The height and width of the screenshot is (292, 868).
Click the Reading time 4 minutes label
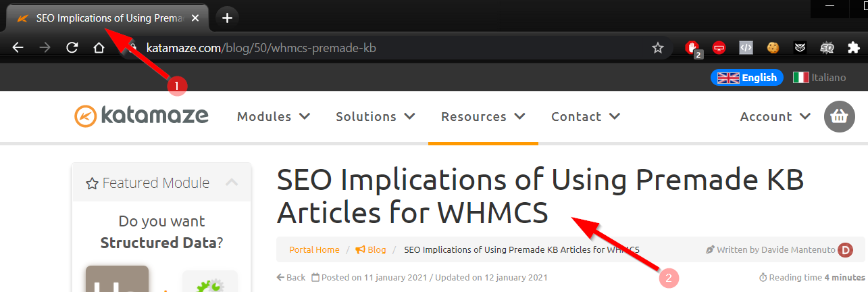tap(813, 277)
